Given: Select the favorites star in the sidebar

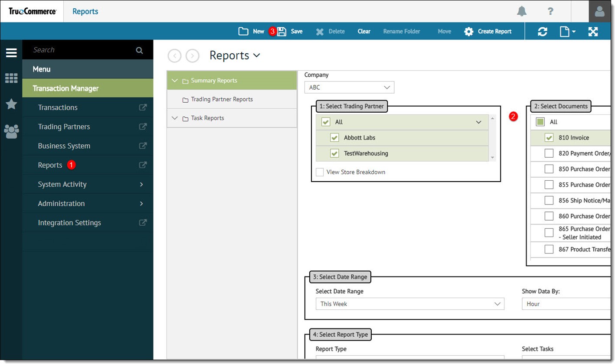Looking at the screenshot, I should point(11,104).
